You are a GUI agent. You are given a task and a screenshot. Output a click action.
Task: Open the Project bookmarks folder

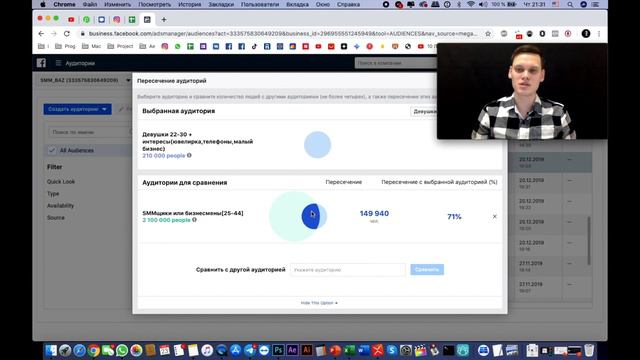[x=120, y=47]
